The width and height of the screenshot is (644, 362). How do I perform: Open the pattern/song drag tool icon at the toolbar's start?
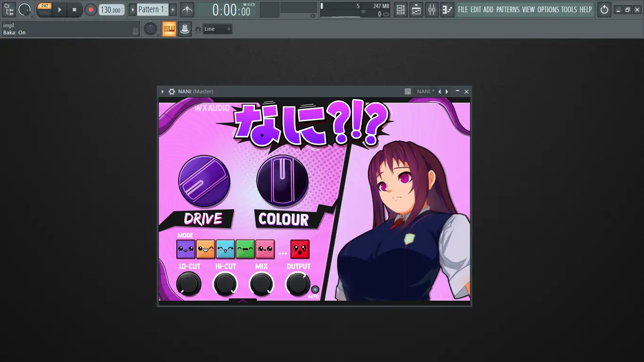9,9
